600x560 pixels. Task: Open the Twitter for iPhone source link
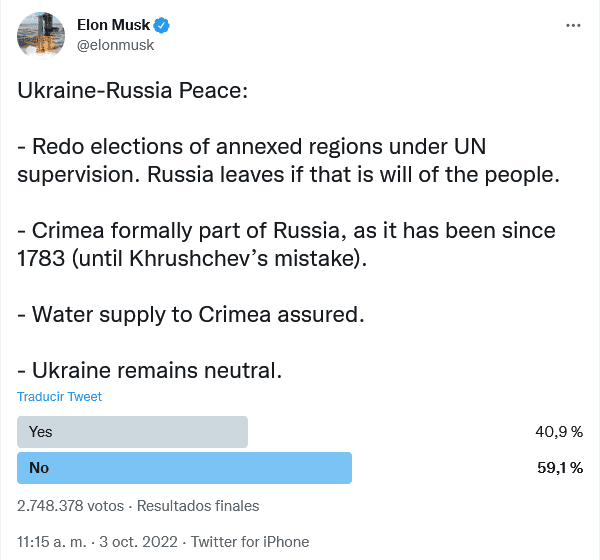250,542
